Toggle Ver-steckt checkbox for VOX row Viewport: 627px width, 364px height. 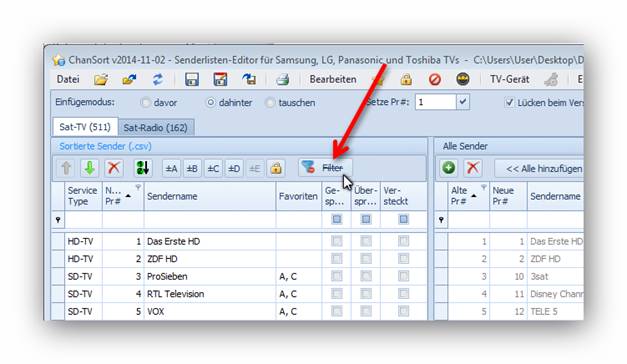[403, 312]
